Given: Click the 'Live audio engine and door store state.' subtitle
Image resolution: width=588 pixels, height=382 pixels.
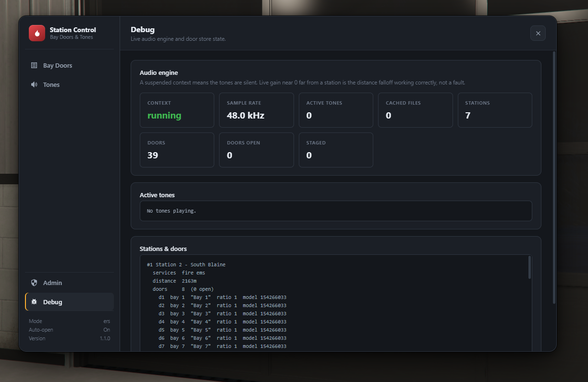Looking at the screenshot, I should [x=178, y=39].
